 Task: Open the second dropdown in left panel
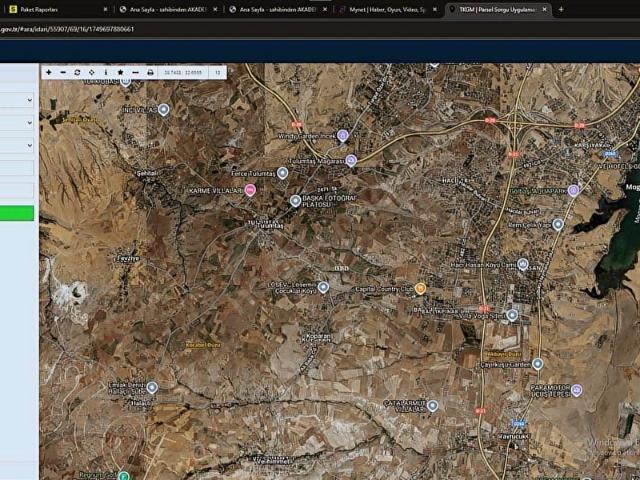[17, 122]
